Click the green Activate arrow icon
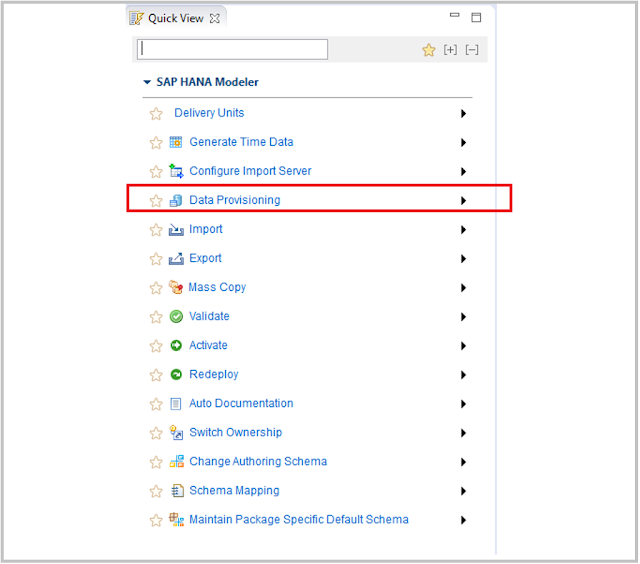The height and width of the screenshot is (564, 640). coord(176,346)
